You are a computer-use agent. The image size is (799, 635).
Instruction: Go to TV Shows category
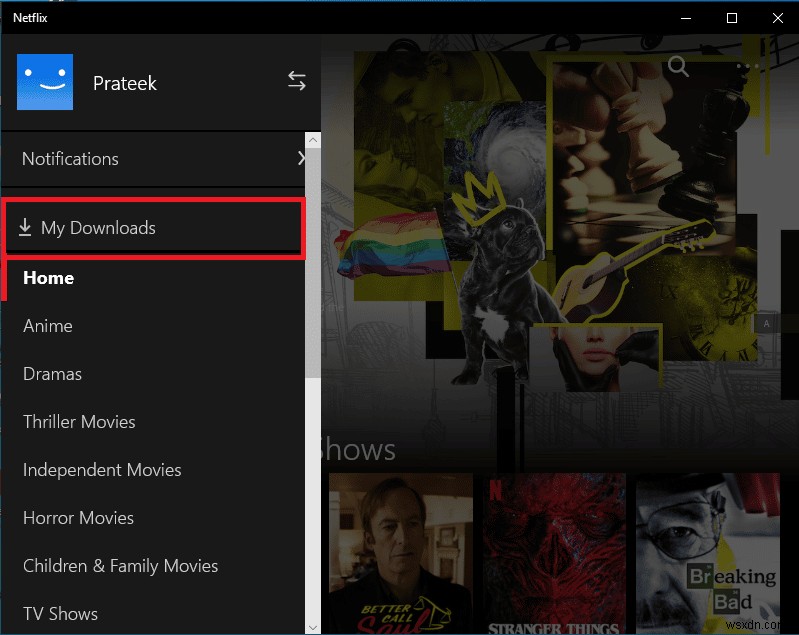pyautogui.click(x=60, y=614)
